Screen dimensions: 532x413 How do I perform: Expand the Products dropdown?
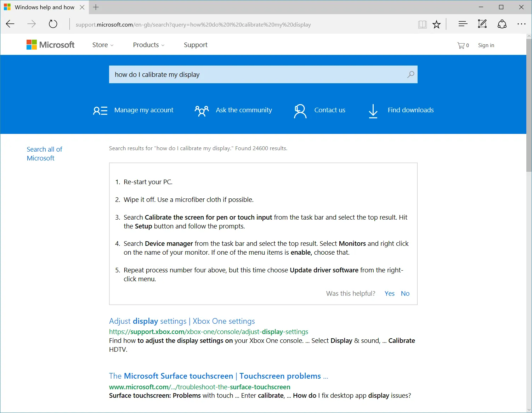point(148,45)
